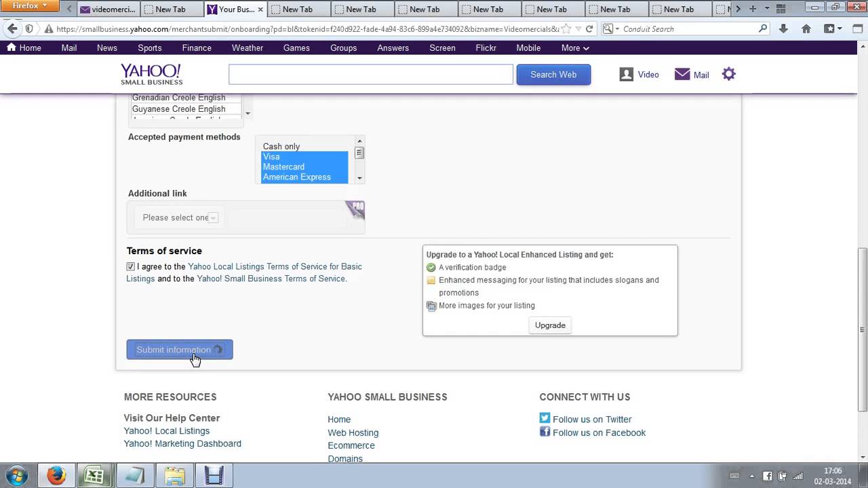868x488 pixels.
Task: Click the magnifier icon in Conduit Search box
Action: (763, 28)
